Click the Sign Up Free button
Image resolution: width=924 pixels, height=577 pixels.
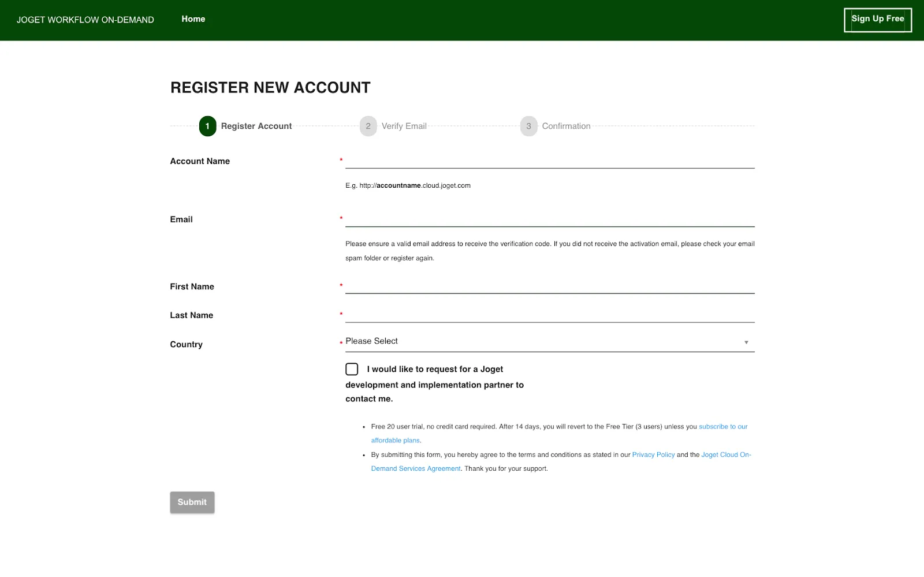(877, 20)
